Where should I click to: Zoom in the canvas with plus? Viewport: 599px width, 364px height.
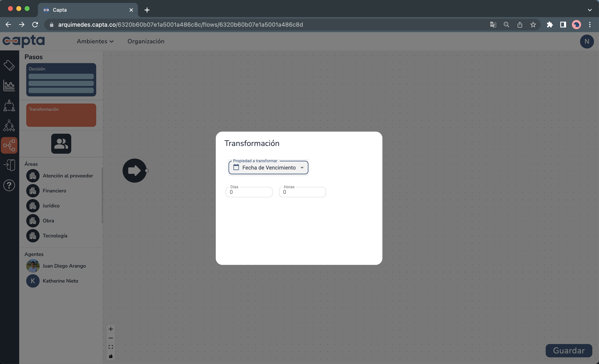click(111, 329)
